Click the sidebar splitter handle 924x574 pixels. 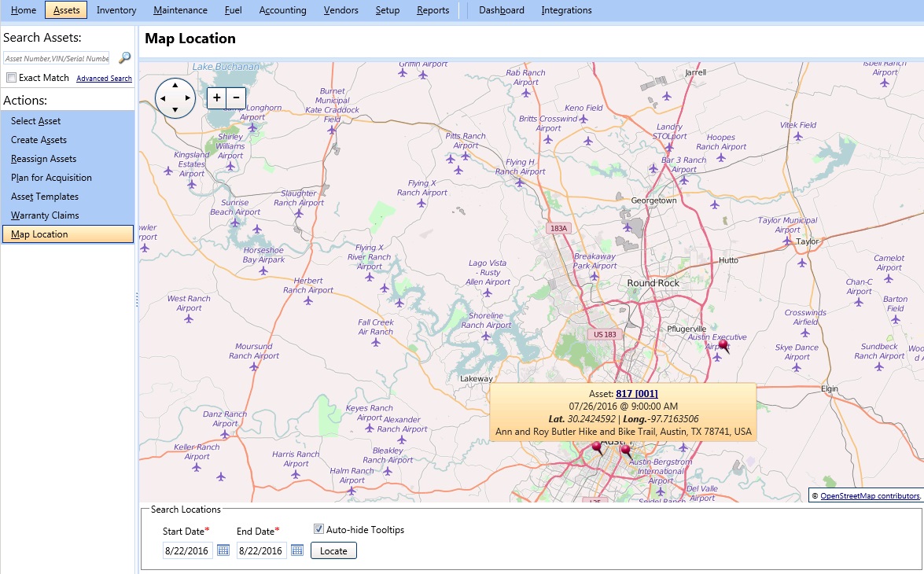pyautogui.click(x=137, y=300)
